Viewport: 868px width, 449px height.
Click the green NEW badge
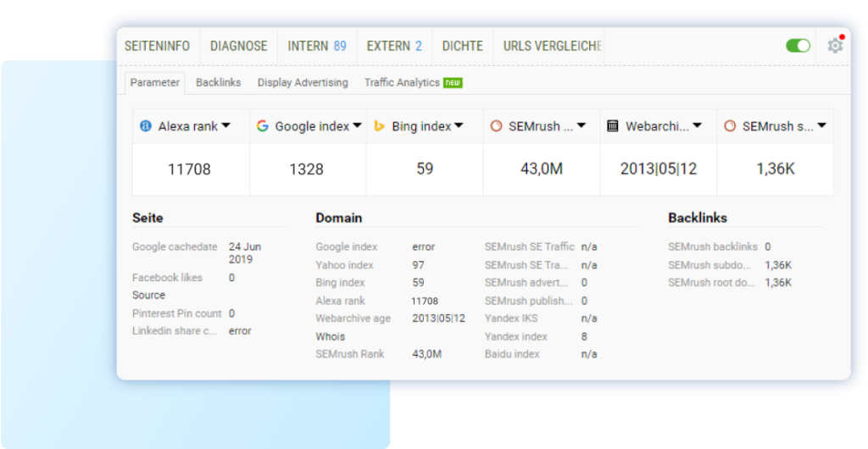tap(453, 82)
